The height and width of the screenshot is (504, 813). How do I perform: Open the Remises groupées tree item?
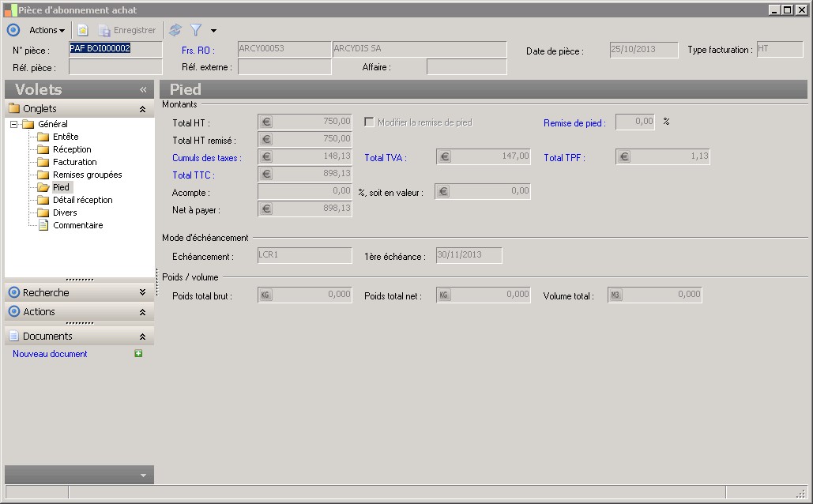(87, 175)
